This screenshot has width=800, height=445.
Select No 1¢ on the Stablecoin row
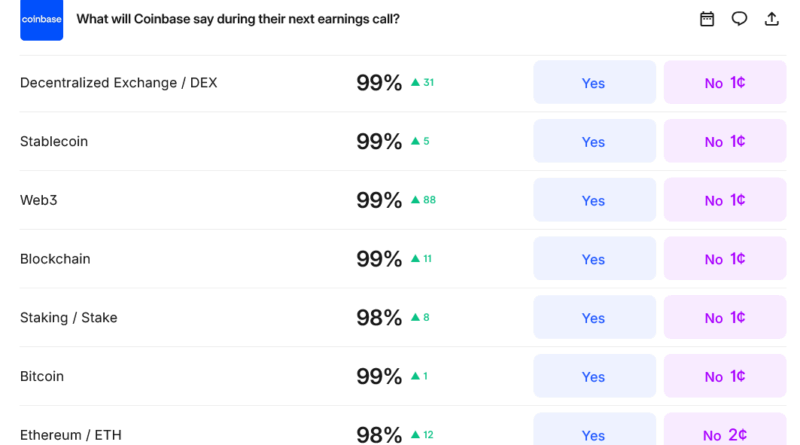724,142
